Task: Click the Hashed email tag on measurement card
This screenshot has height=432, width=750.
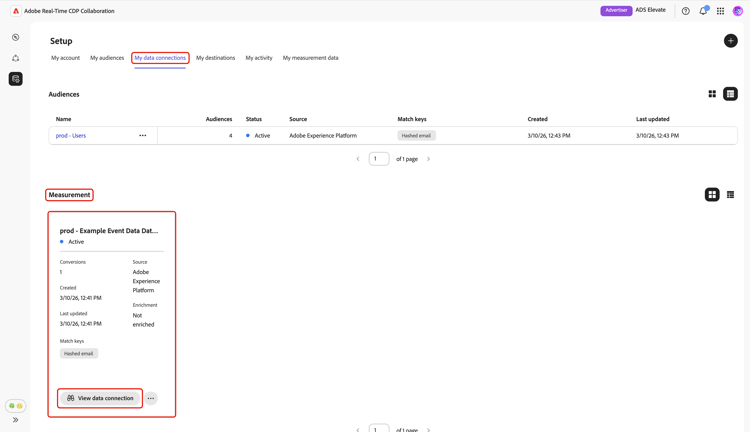Action: (79, 354)
